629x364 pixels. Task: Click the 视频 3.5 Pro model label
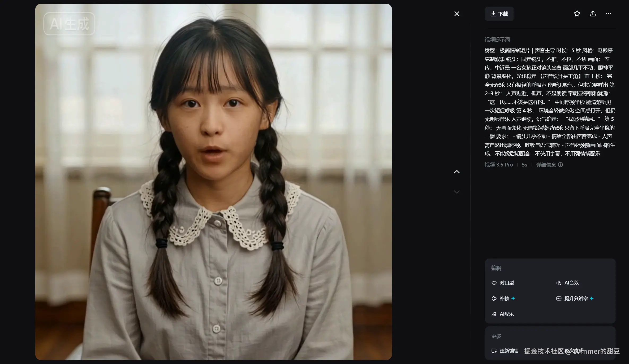tap(499, 165)
